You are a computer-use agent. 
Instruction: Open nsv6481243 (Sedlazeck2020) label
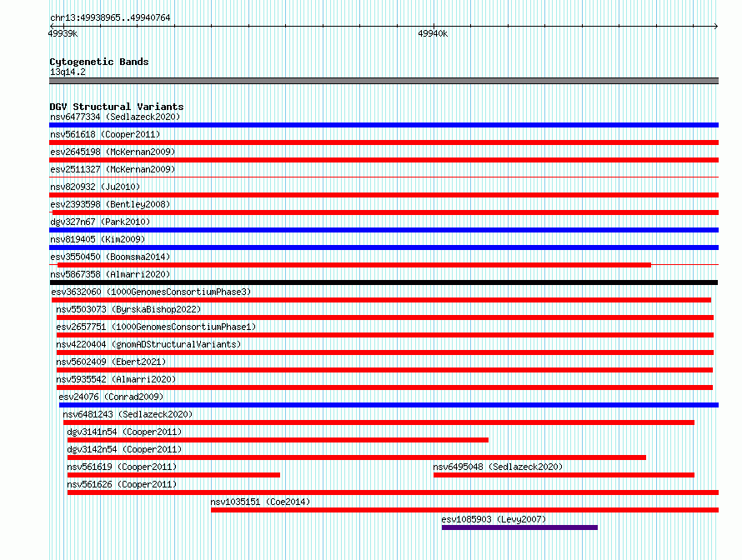point(128,414)
